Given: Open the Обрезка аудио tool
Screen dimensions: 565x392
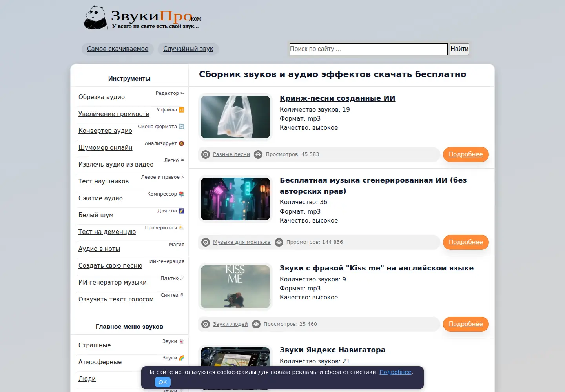Looking at the screenshot, I should click(x=102, y=97).
